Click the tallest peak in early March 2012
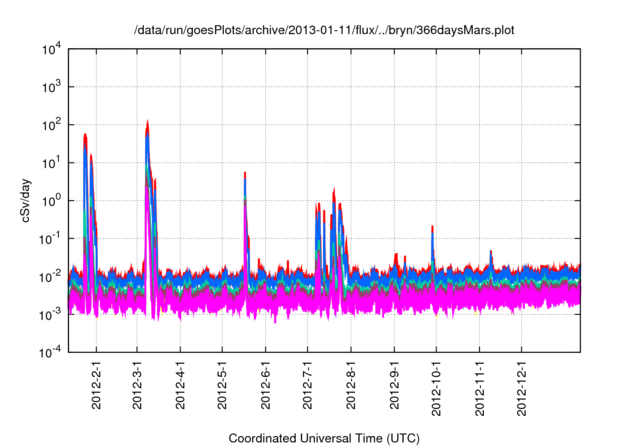This screenshot has height=448, width=640. [148, 124]
